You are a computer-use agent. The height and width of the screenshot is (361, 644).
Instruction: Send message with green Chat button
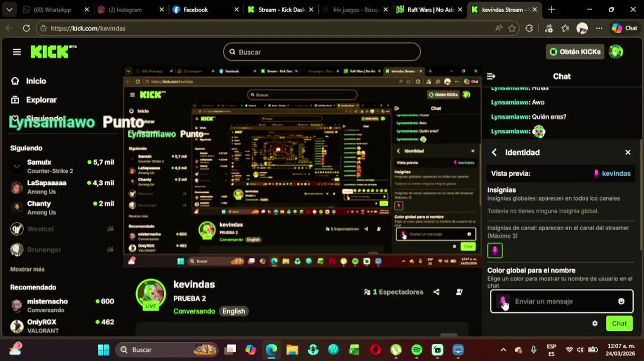pyautogui.click(x=619, y=323)
